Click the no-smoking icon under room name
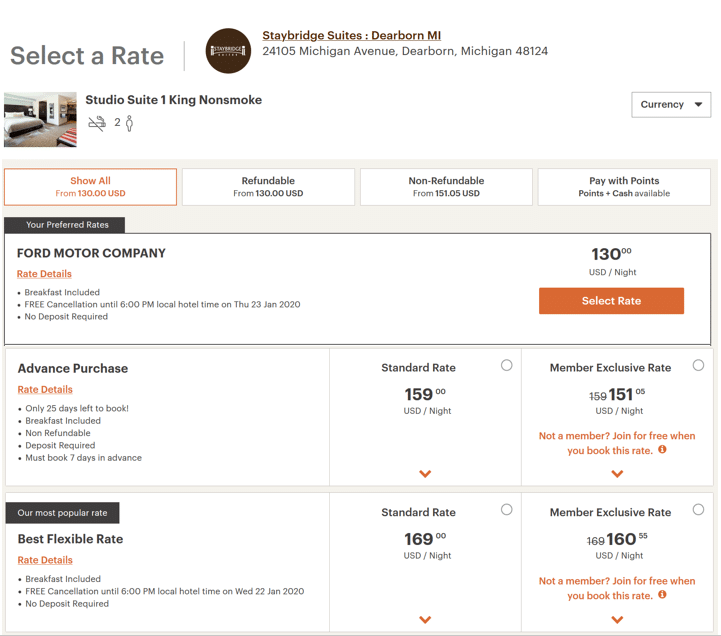721x636 pixels. point(97,123)
